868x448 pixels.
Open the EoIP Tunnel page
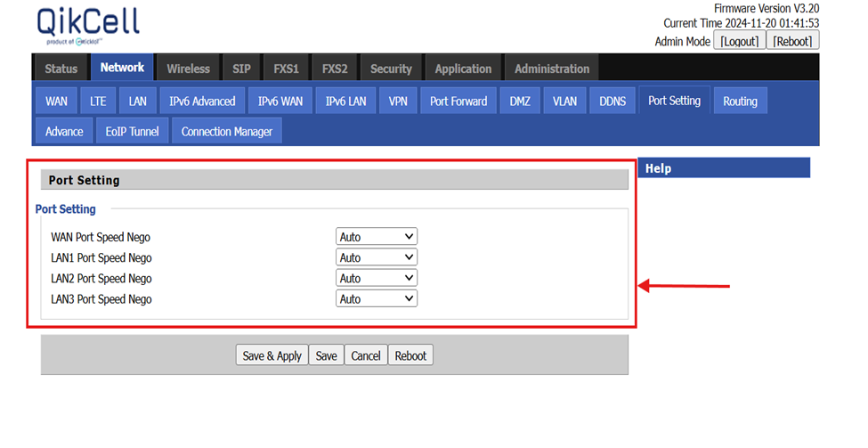pos(132,131)
